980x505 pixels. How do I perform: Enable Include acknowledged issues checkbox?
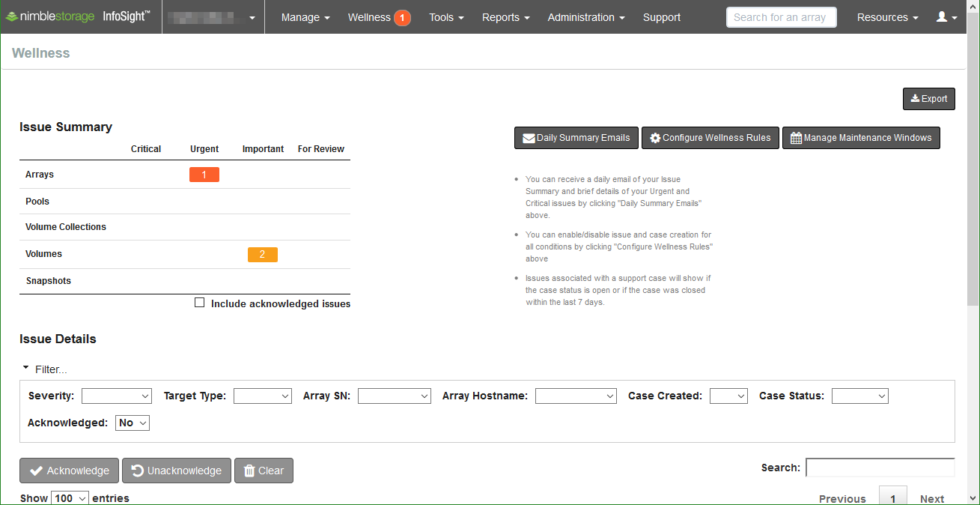199,303
